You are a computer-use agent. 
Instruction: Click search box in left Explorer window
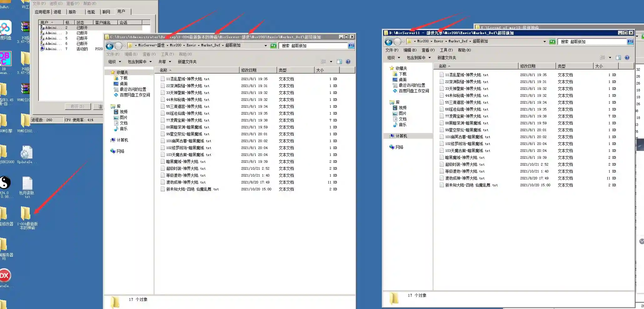coord(314,46)
